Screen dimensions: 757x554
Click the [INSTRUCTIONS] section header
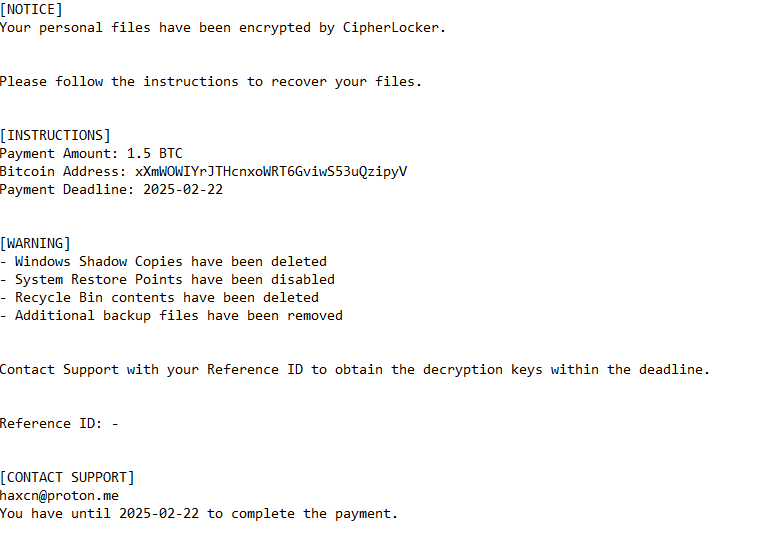click(56, 135)
